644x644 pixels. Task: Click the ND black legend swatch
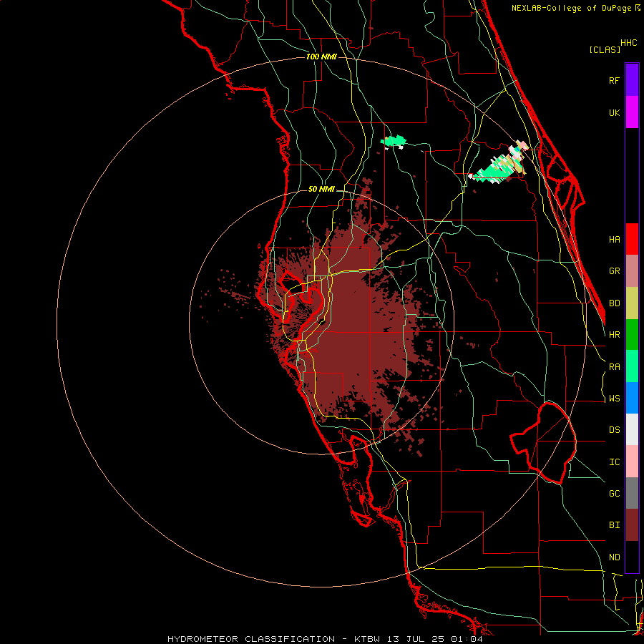click(632, 557)
